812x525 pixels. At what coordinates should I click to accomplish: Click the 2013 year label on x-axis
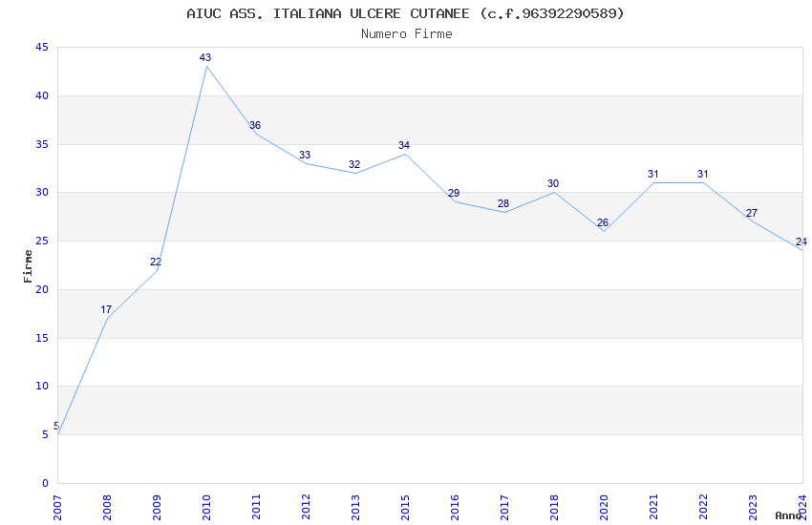pos(355,508)
